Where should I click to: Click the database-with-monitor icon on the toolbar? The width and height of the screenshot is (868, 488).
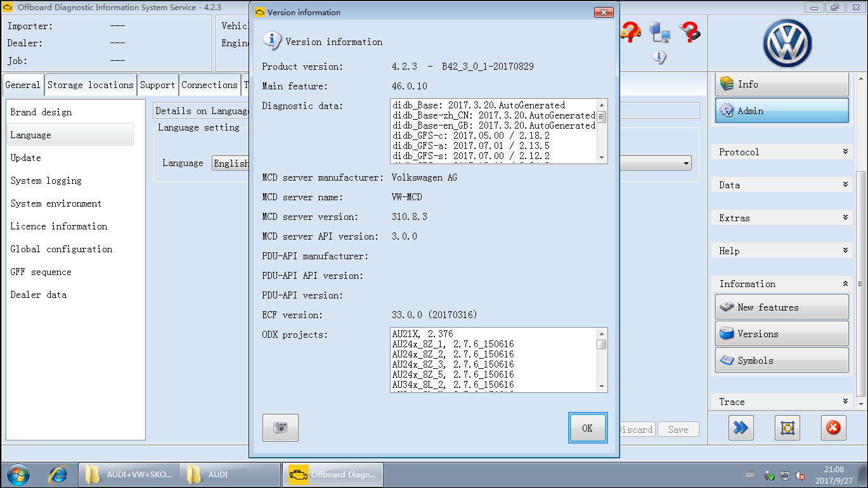coord(660,33)
